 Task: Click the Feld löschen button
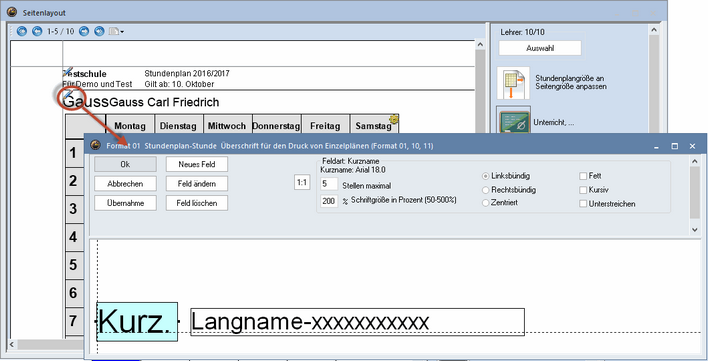(197, 203)
